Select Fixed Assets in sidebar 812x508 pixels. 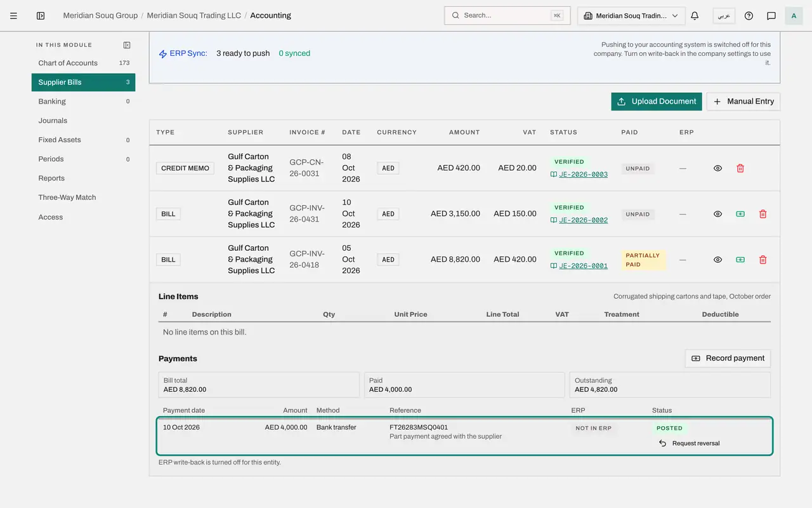click(83, 140)
